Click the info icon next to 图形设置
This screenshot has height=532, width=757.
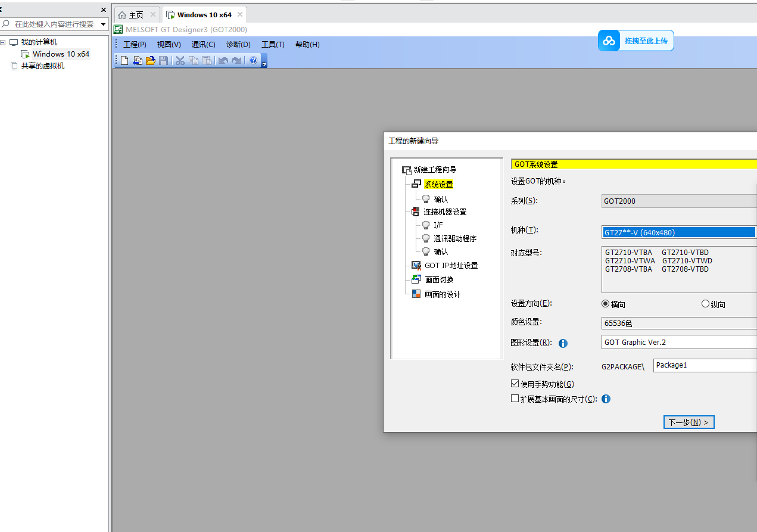563,343
